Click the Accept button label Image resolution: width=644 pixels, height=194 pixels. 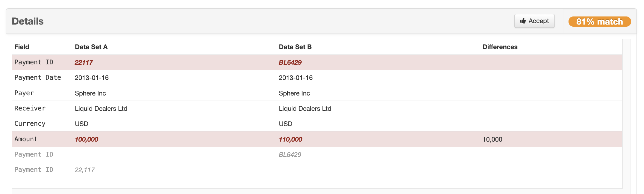pos(538,21)
